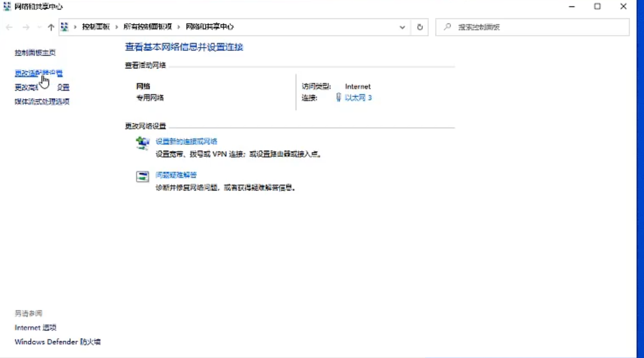Screen dimensions: 644x358
Task: Refresh the Network and Sharing Center page
Action: tap(420, 27)
